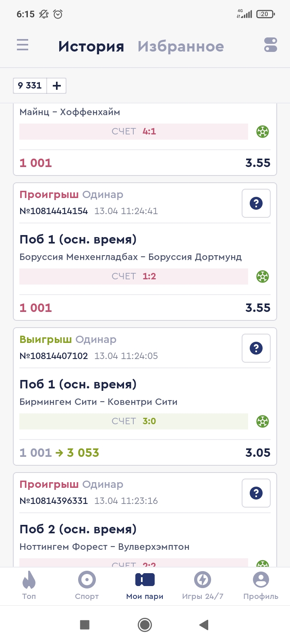290x644 pixels.
Task: Tap the plus button to add funds
Action: [57, 85]
